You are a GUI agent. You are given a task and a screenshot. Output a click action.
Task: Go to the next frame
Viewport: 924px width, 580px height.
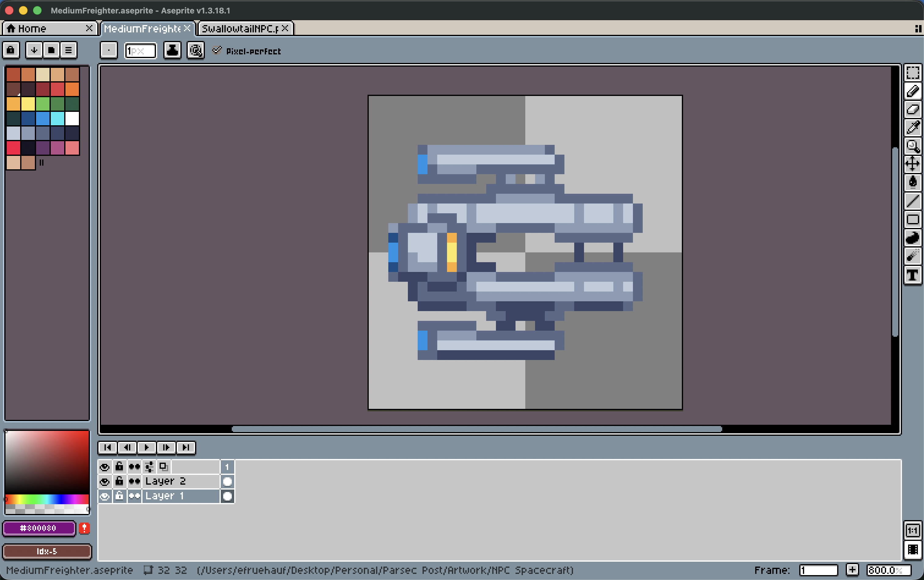[x=166, y=447]
